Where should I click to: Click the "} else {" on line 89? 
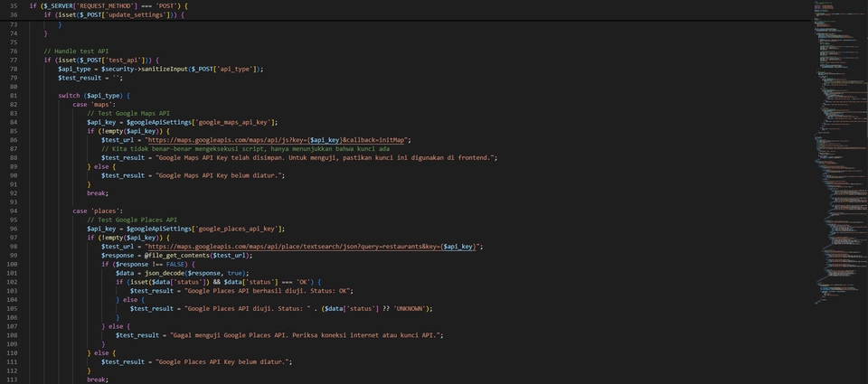pyautogui.click(x=101, y=166)
